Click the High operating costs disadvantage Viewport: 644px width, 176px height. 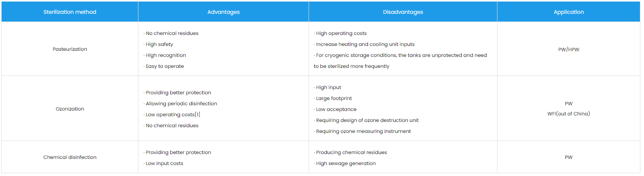[x=341, y=33]
